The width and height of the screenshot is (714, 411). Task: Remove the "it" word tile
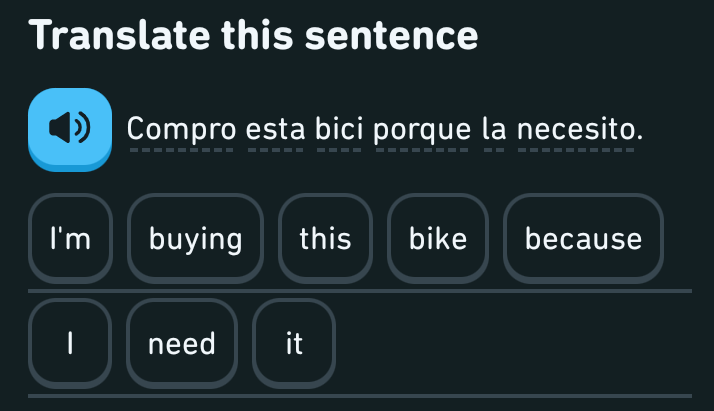(294, 344)
